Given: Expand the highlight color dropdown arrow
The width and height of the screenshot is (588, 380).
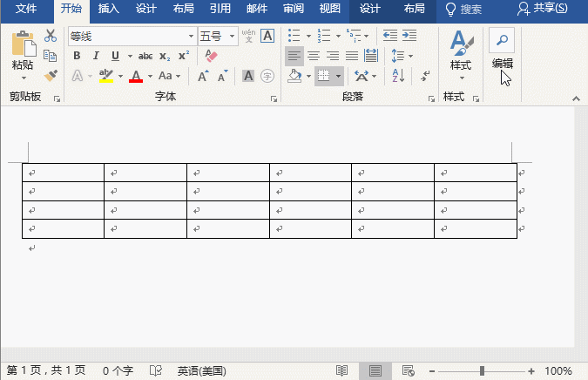Looking at the screenshot, I should pos(120,76).
